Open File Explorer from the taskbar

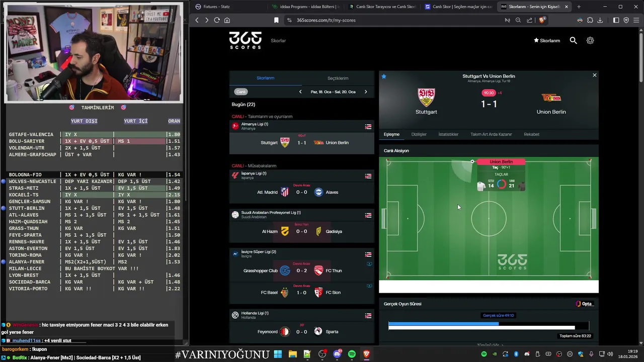point(292,354)
